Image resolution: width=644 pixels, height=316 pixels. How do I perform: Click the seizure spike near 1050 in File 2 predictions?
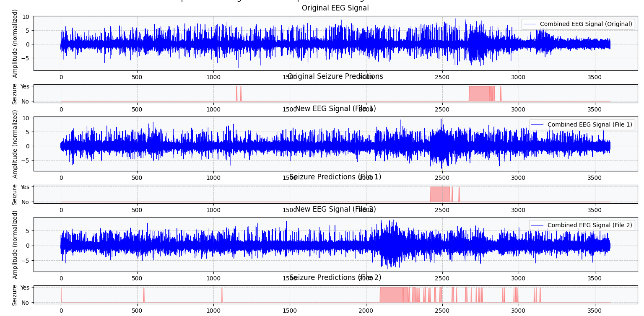222,295
